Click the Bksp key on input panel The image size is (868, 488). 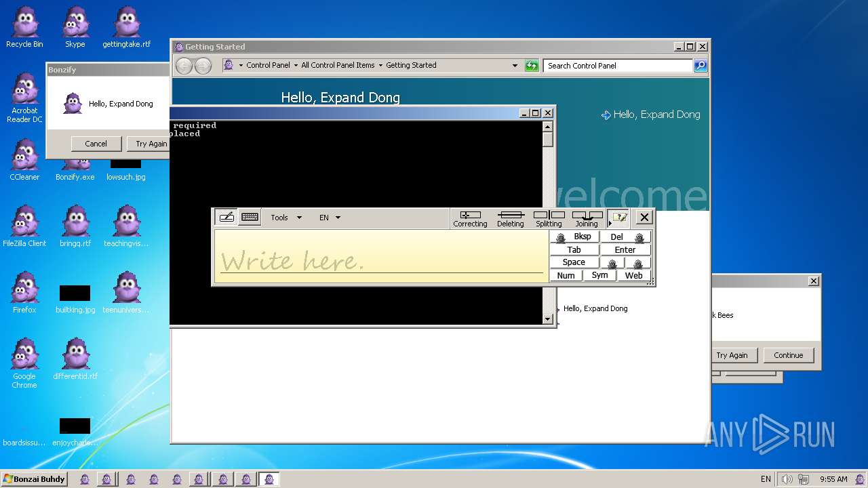pyautogui.click(x=575, y=237)
